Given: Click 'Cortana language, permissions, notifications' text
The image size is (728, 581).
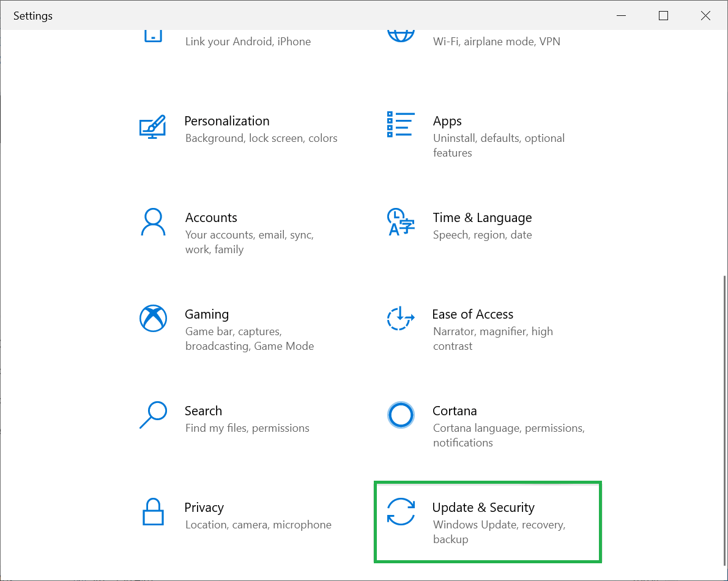Looking at the screenshot, I should (509, 435).
